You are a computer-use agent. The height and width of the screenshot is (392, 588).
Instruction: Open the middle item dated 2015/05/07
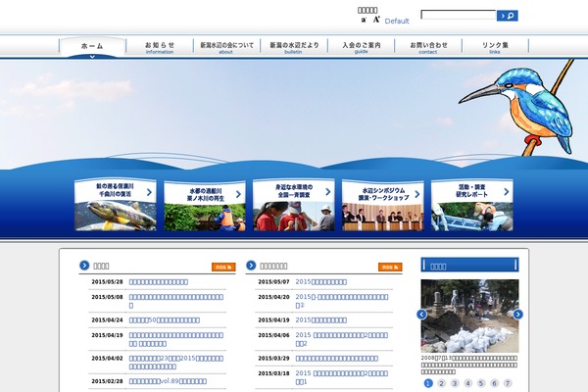[321, 282]
